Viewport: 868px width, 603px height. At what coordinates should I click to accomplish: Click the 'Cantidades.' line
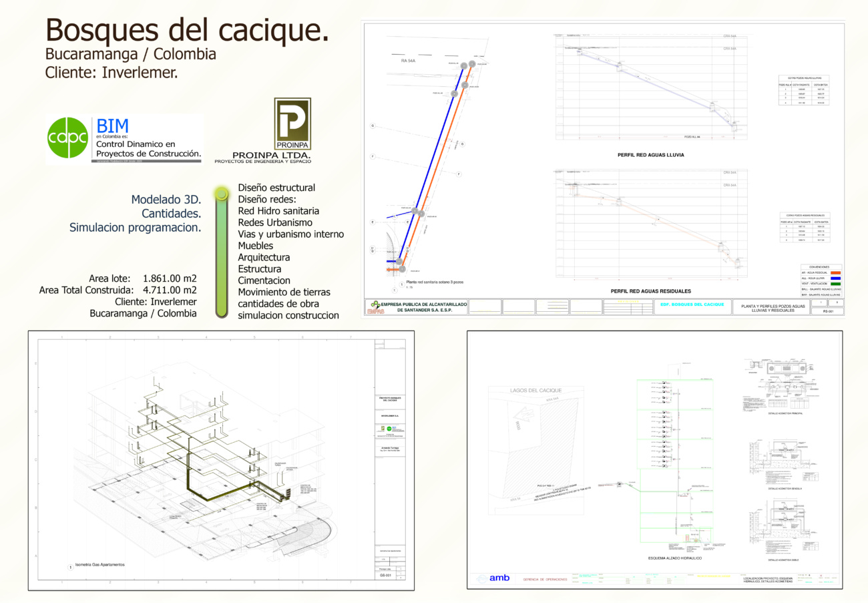(x=172, y=214)
